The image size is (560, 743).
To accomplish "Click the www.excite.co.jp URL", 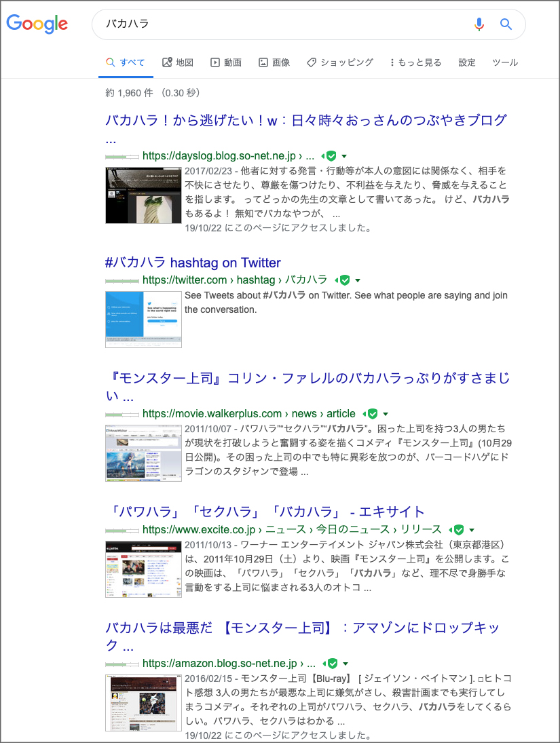I will (292, 530).
